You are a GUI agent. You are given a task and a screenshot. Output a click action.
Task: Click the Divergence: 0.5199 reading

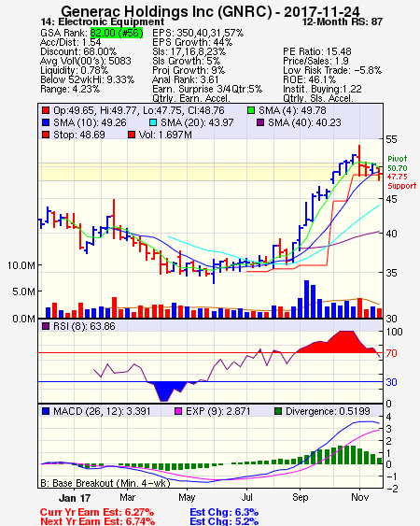pyautogui.click(x=328, y=411)
